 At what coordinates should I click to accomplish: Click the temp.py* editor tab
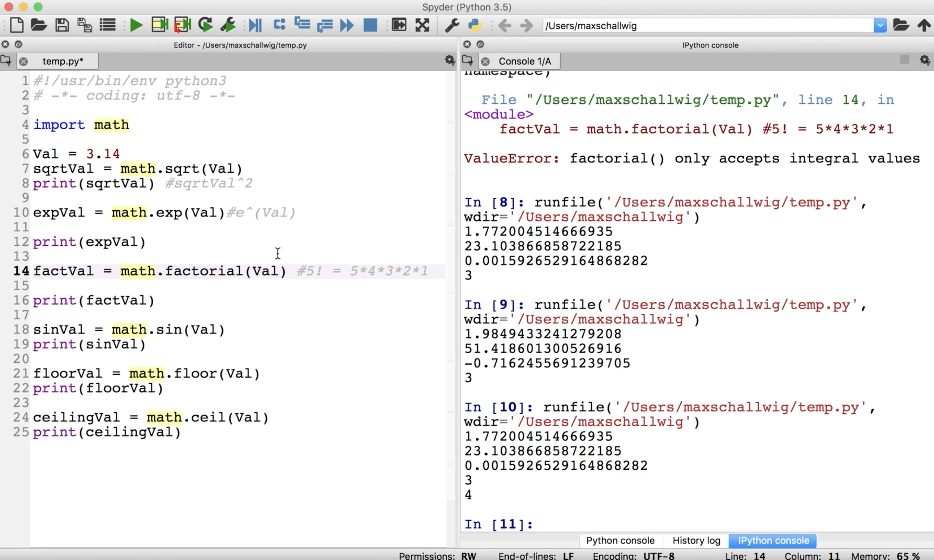pyautogui.click(x=63, y=61)
